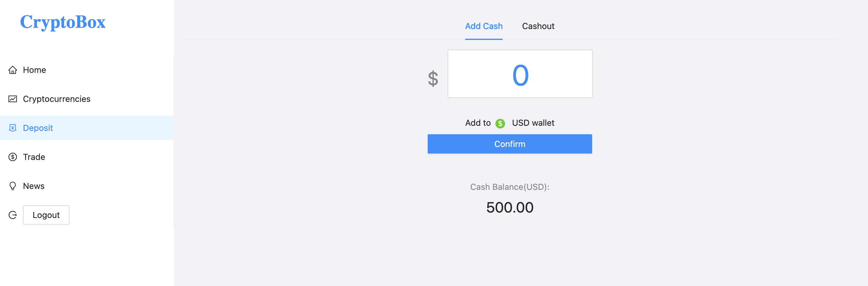Go to the Cryptocurrencies page
The width and height of the screenshot is (868, 286).
coord(57,99)
